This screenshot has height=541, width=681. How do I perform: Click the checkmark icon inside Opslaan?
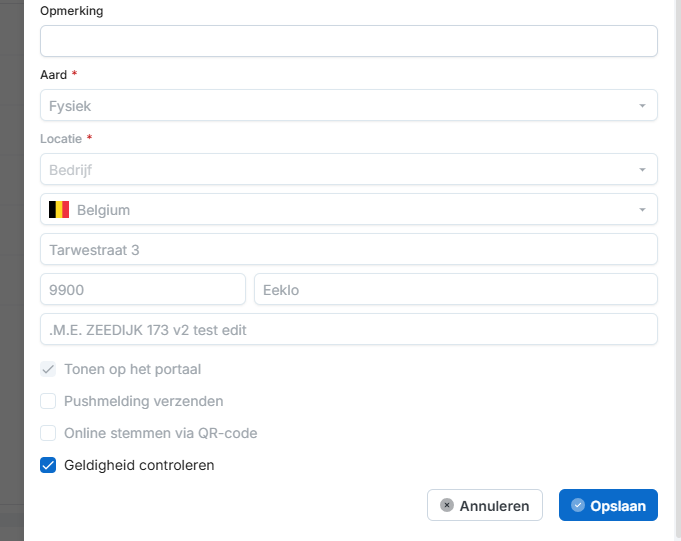(577, 506)
